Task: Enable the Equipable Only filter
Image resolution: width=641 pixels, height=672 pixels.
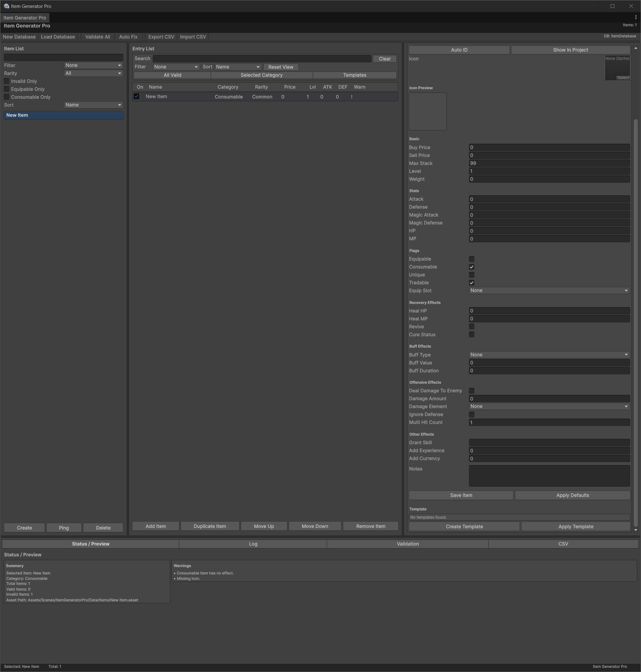Action: click(x=6, y=89)
